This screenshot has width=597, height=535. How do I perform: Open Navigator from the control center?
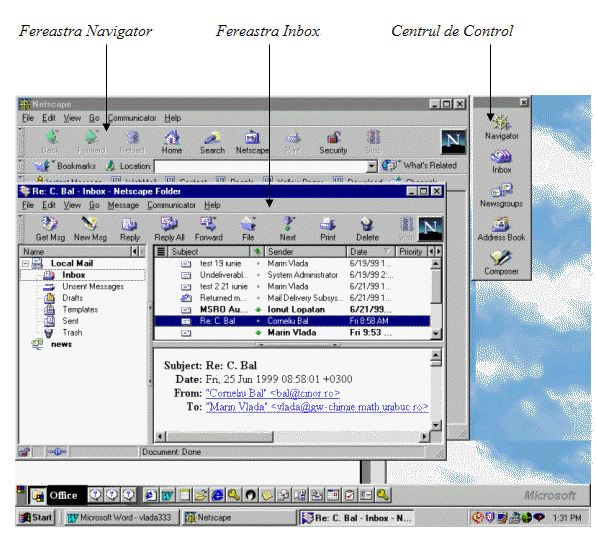501,127
